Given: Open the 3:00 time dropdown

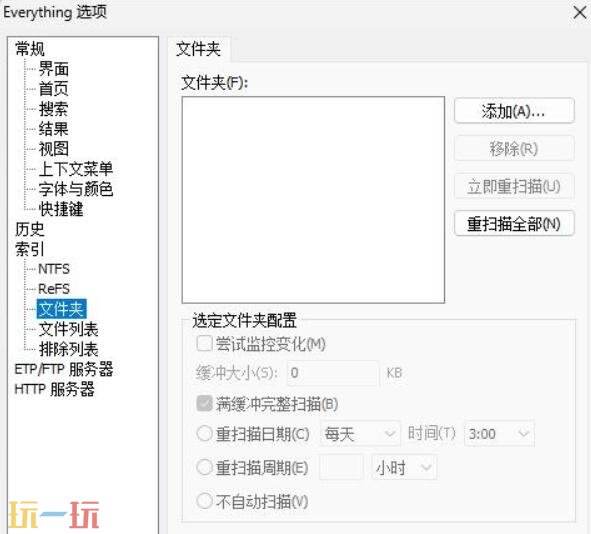Looking at the screenshot, I should pyautogui.click(x=499, y=434).
